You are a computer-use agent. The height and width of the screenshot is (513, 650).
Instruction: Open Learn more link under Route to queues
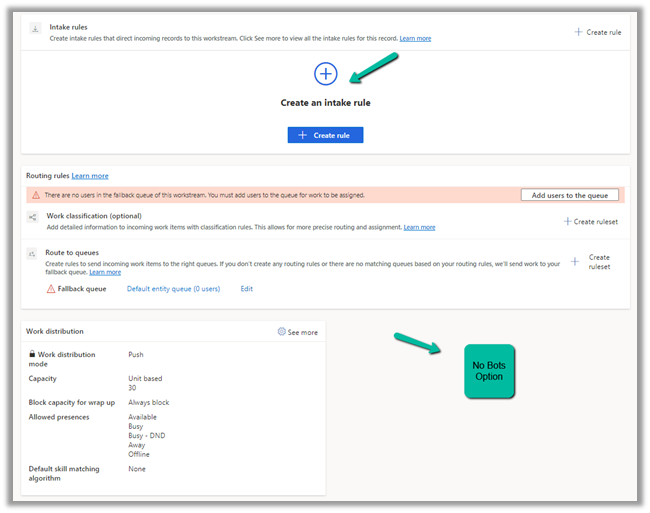105,272
